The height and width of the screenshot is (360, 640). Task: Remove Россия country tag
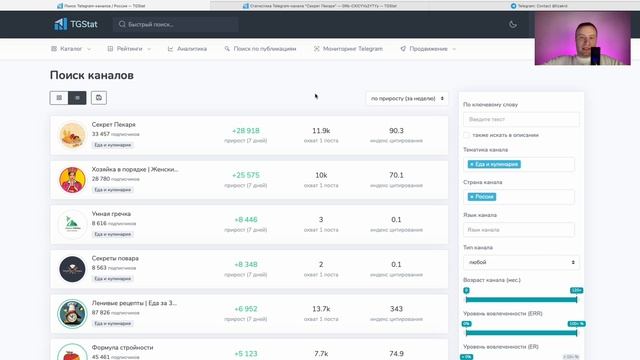point(472,197)
